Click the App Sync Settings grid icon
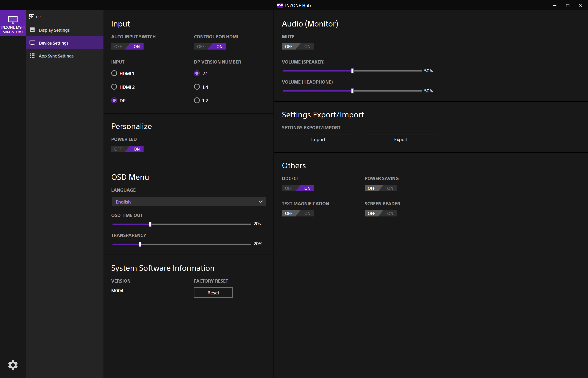This screenshot has width=588, height=378. pos(32,56)
